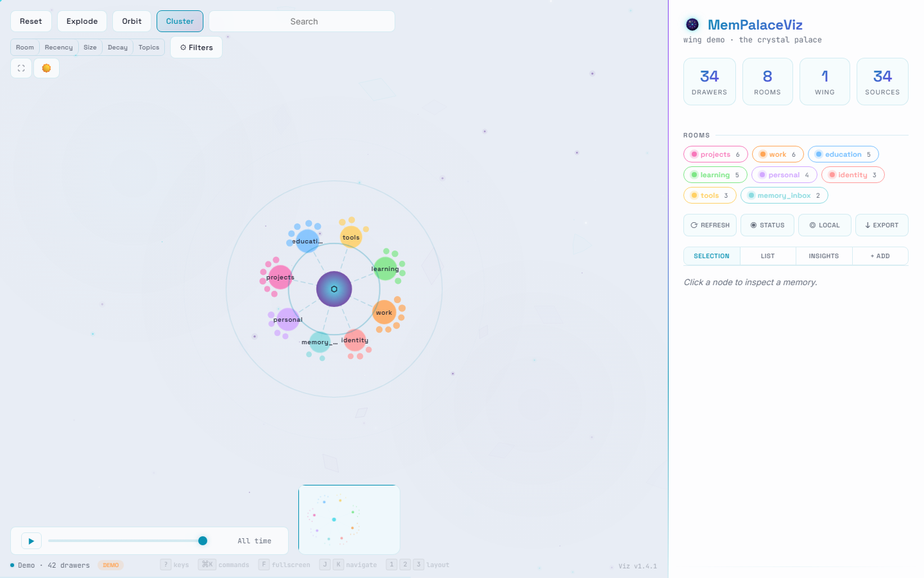Select the memory_inbox node in the graph

tap(320, 342)
